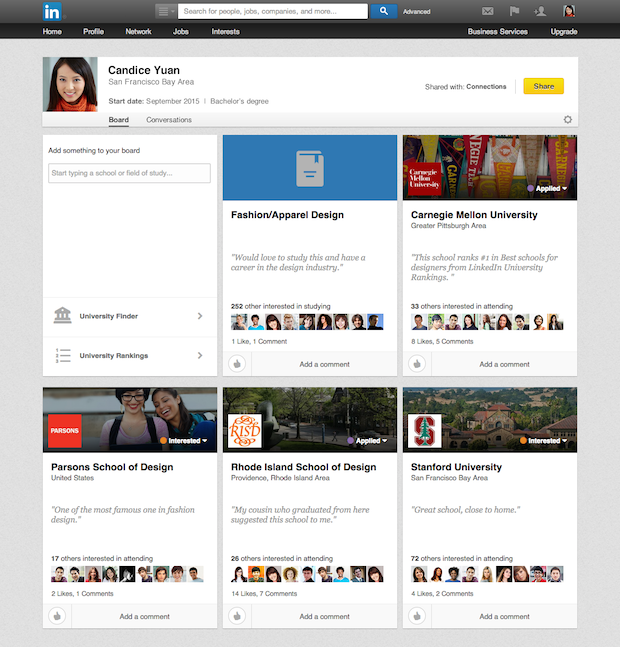Click the yellow Share button

[x=544, y=86]
